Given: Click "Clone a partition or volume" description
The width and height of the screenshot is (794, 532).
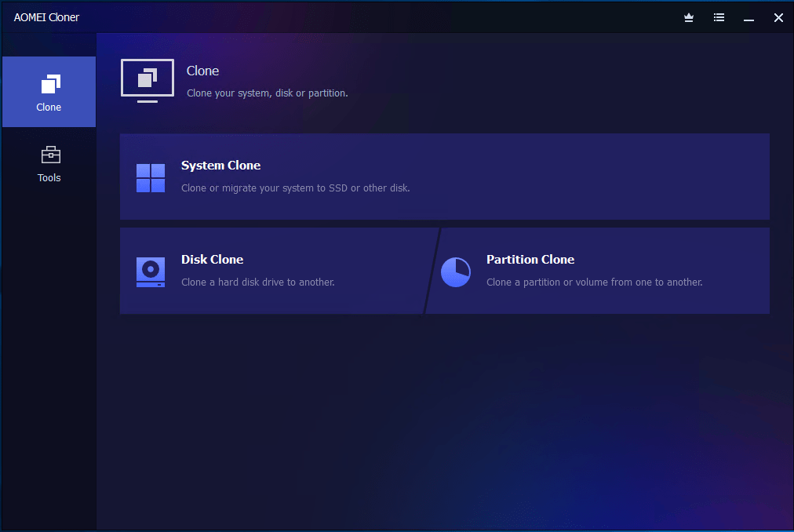Looking at the screenshot, I should [x=595, y=282].
